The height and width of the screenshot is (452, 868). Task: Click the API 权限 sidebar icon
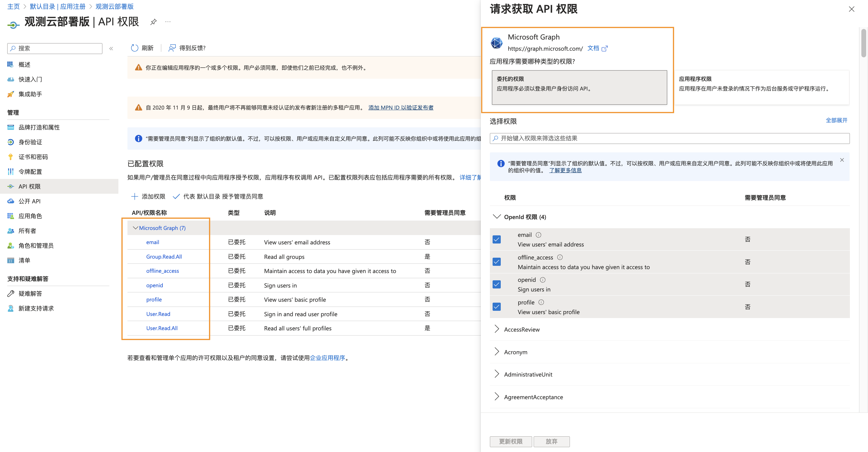pos(11,186)
